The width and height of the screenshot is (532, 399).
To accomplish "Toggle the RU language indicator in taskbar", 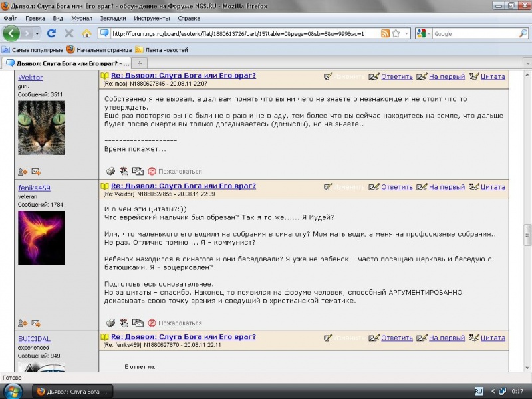I will tap(478, 391).
